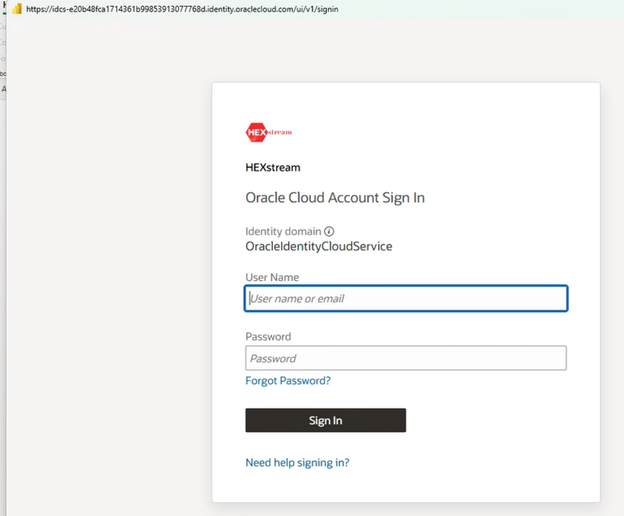This screenshot has width=624, height=516.
Task: Click the HEXstream company name text
Action: [x=273, y=167]
